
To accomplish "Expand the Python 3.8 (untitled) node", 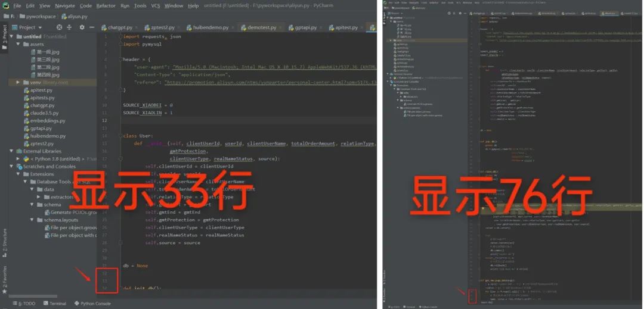I will (x=18, y=159).
